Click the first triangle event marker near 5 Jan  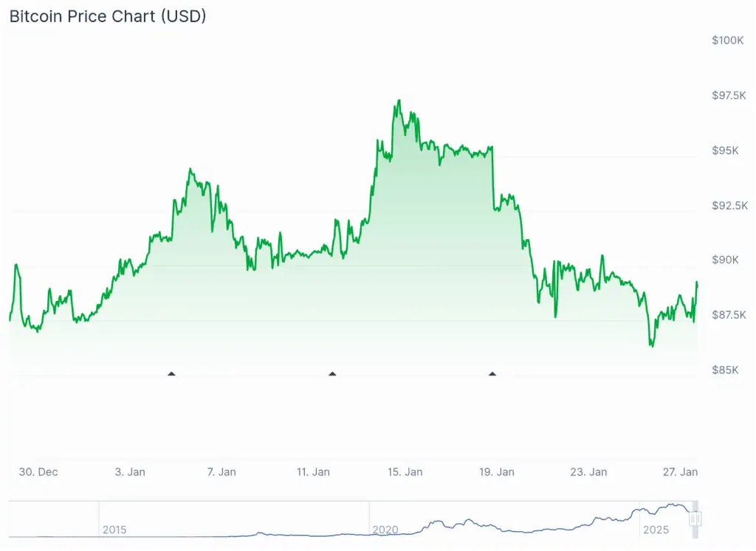[x=171, y=374]
